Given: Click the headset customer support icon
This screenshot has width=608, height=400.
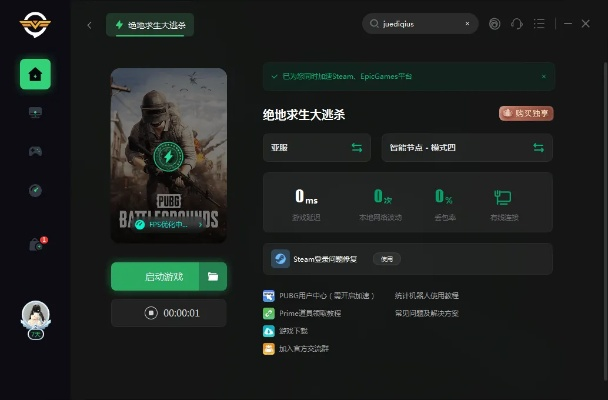Looking at the screenshot, I should [517, 24].
